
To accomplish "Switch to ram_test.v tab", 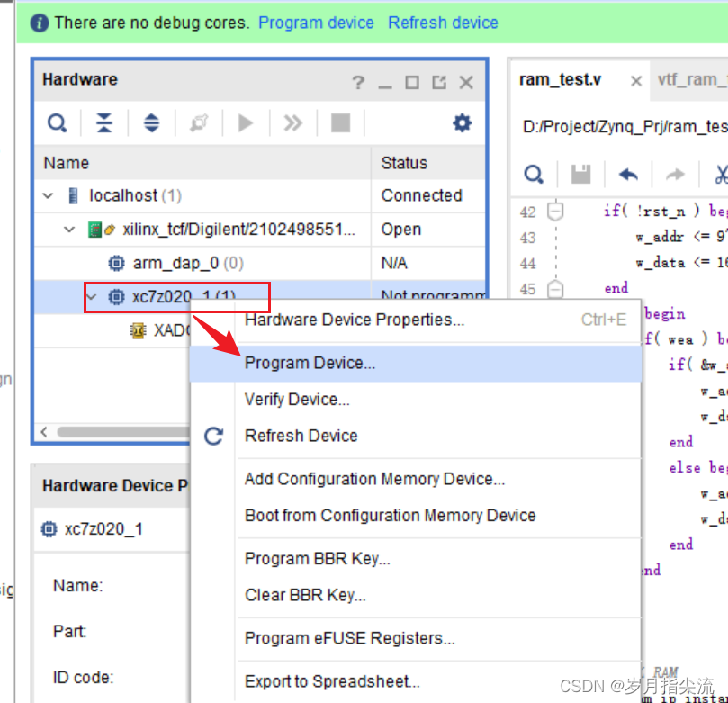I will click(560, 80).
